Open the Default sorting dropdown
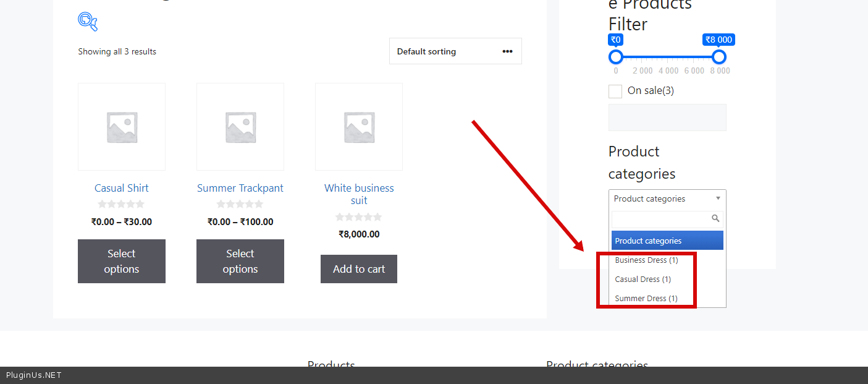 click(455, 51)
